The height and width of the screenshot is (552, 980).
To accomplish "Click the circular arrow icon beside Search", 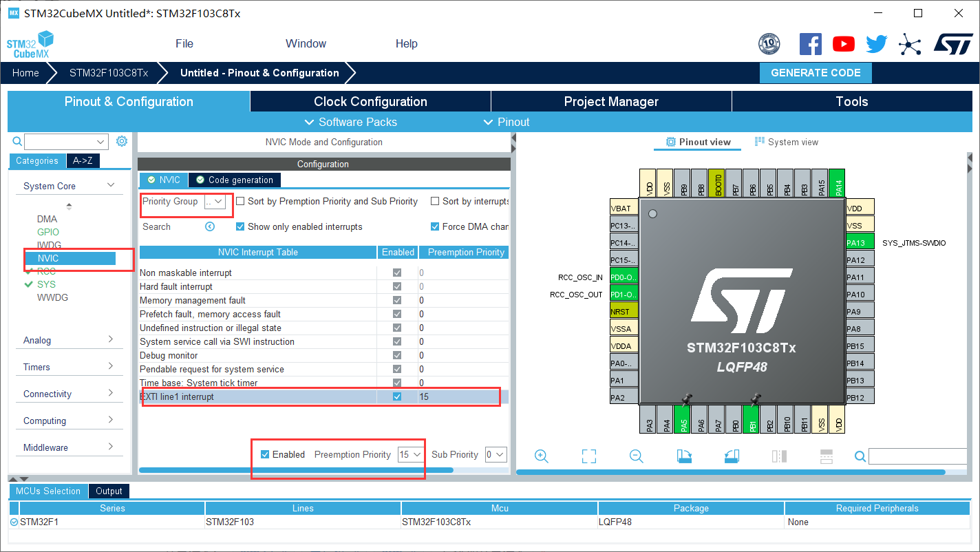I will pyautogui.click(x=210, y=226).
